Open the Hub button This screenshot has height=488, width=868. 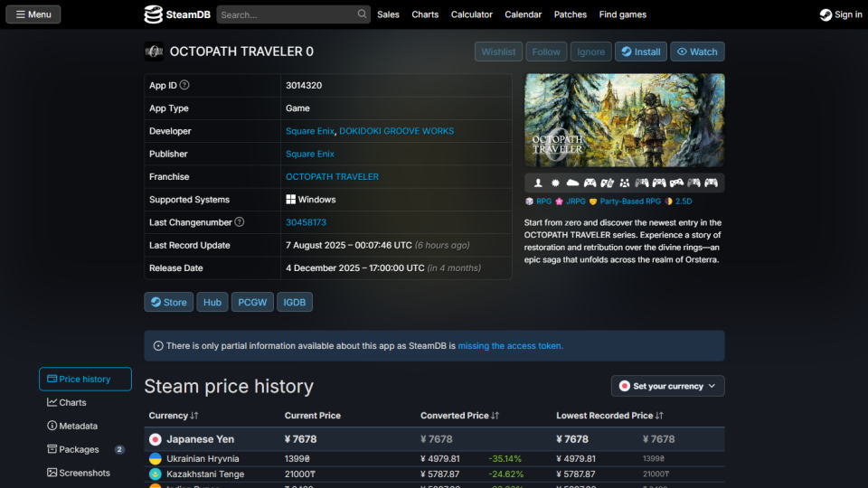[x=212, y=302]
